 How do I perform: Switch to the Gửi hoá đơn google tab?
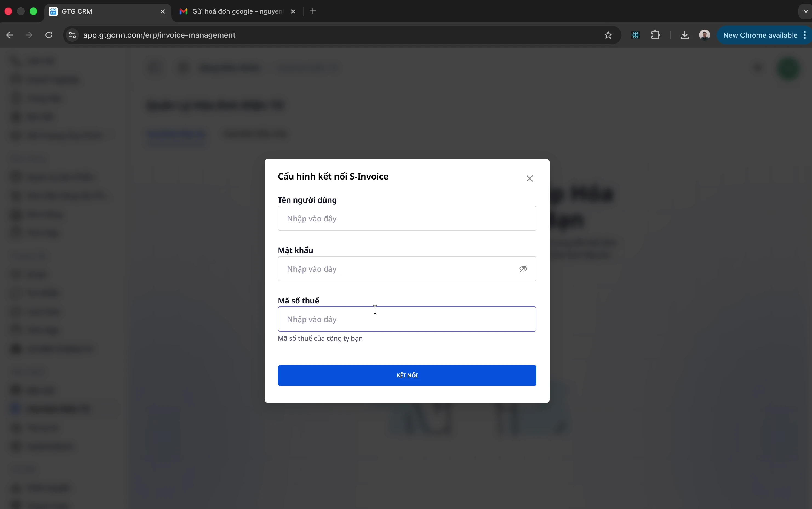pyautogui.click(x=233, y=11)
